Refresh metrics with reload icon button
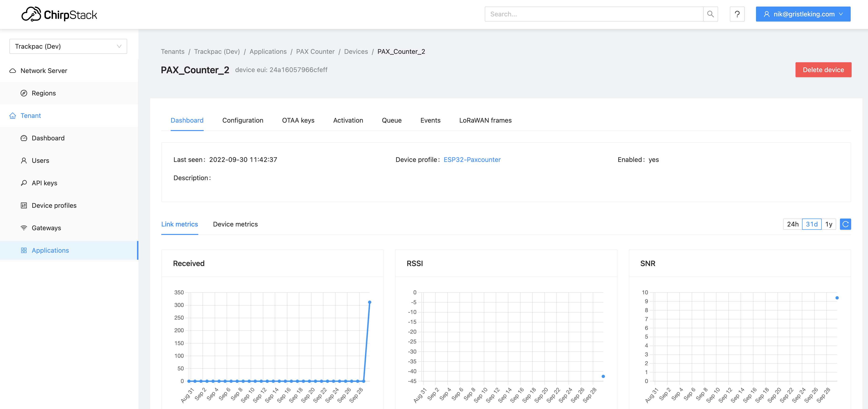Viewport: 868px width, 409px height. tap(845, 224)
